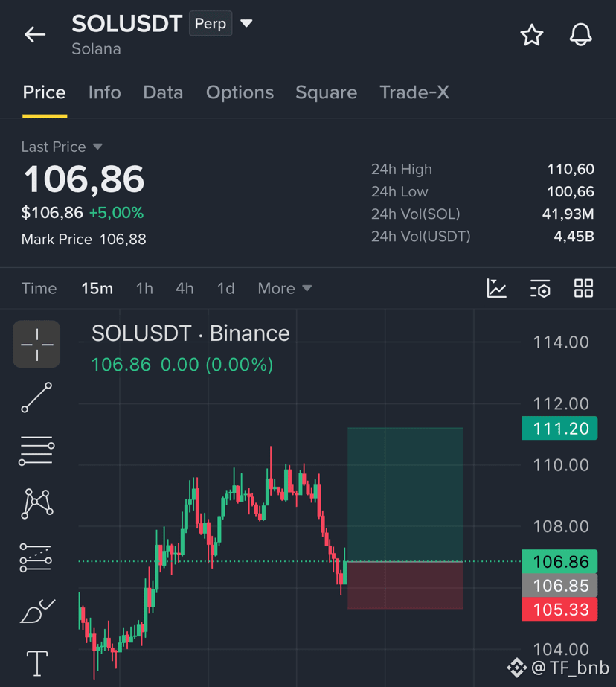Expand the Last Price dropdown
This screenshot has width=616, height=687.
click(x=62, y=147)
